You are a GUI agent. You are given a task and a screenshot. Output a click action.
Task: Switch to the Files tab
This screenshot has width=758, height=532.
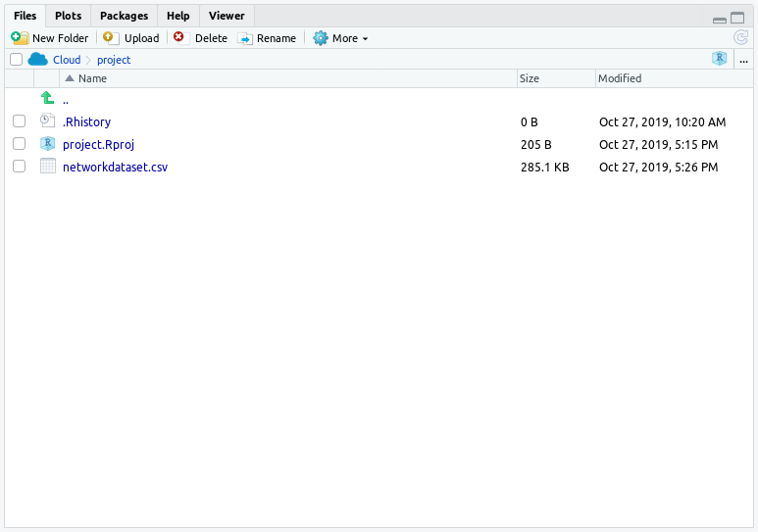25,16
